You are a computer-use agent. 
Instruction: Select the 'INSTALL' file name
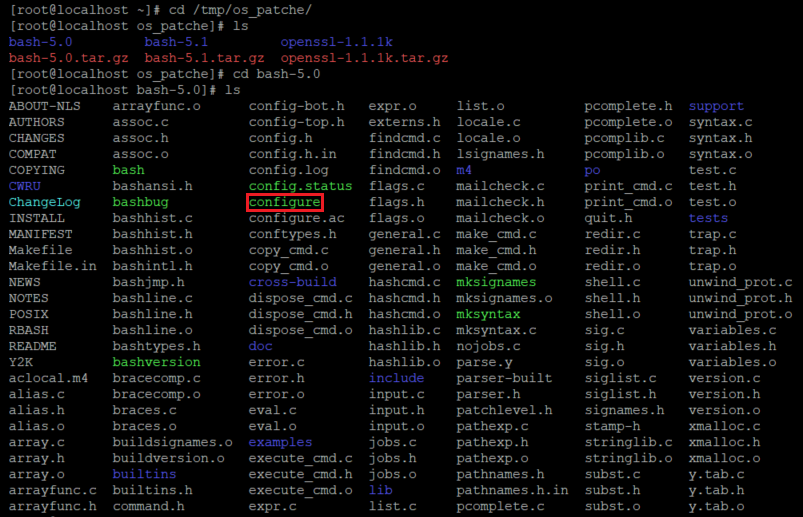click(x=36, y=218)
